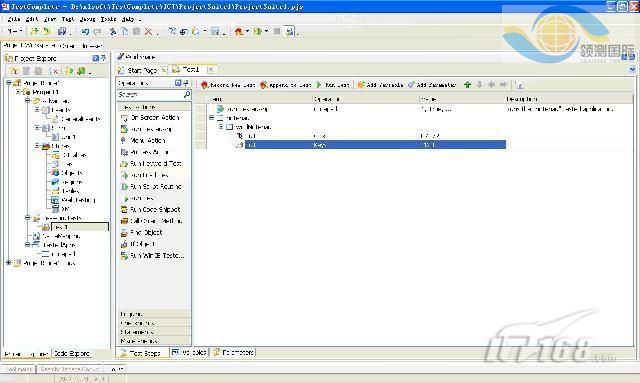The image size is (640, 383).
Task: Open the Edit menu
Action: pos(32,19)
